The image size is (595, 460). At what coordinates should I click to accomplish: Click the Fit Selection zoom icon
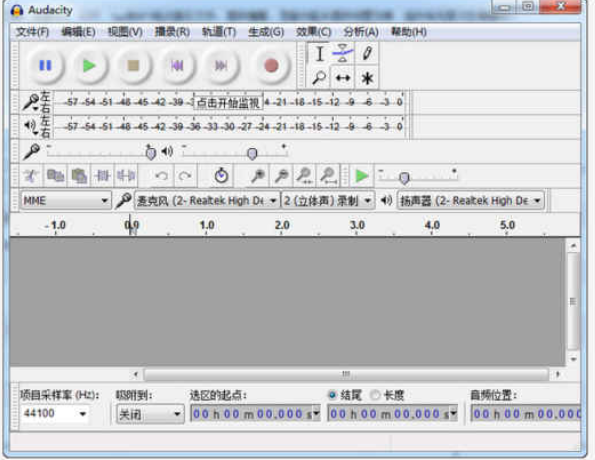pos(305,176)
